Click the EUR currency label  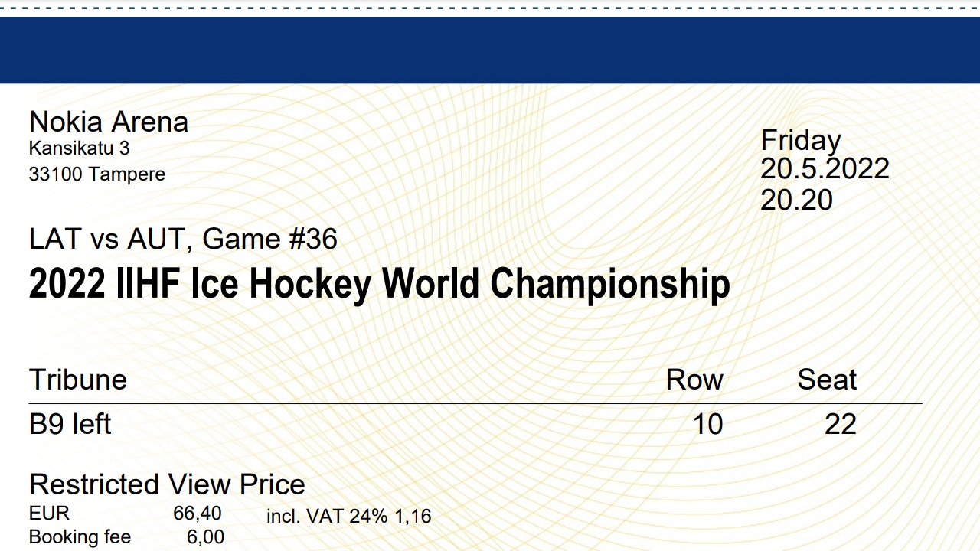coord(49,513)
